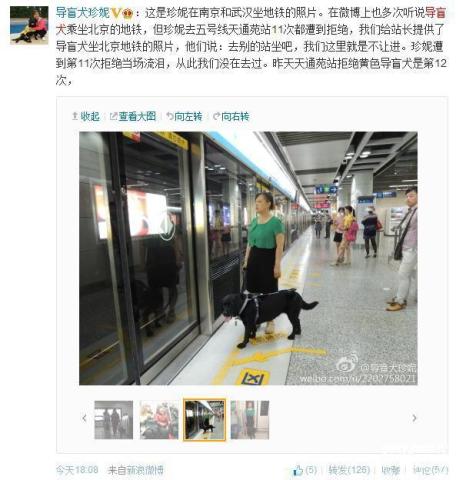Rotate the image right with 向右转

pos(231,116)
